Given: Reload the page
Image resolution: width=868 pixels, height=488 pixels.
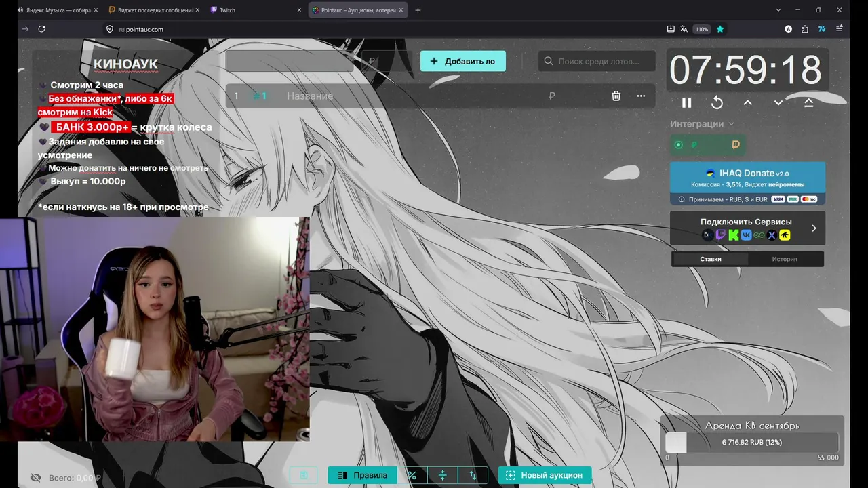Looking at the screenshot, I should (x=41, y=29).
